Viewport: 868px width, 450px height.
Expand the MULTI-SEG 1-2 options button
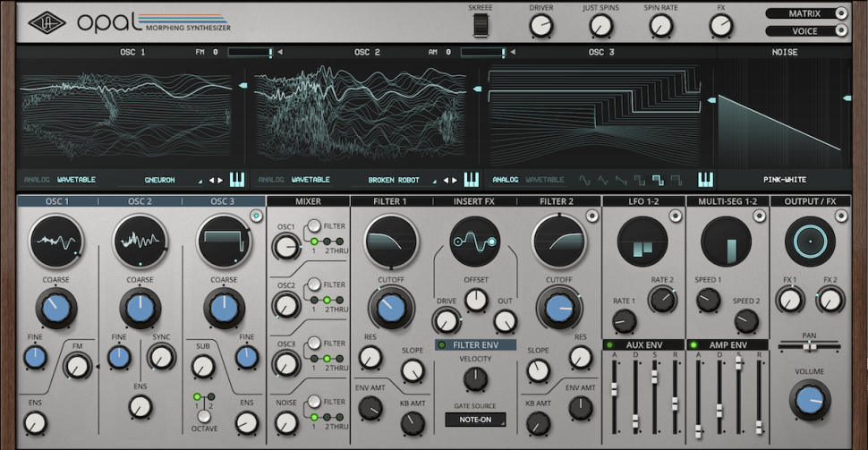pyautogui.click(x=759, y=217)
